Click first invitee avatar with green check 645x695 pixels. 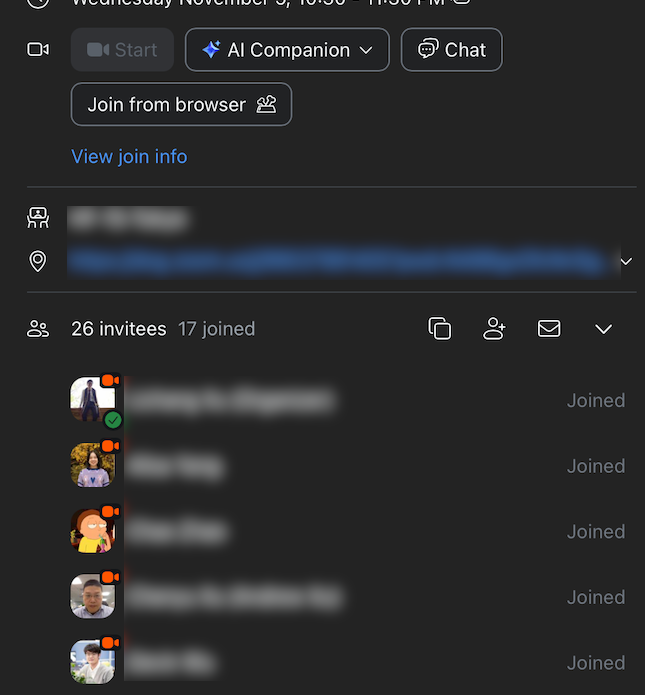coord(93,399)
